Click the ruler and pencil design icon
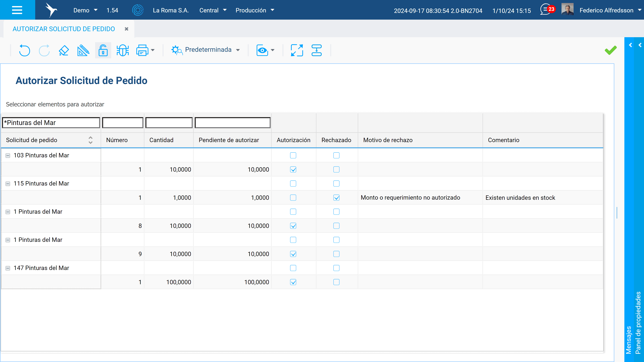 (x=83, y=50)
